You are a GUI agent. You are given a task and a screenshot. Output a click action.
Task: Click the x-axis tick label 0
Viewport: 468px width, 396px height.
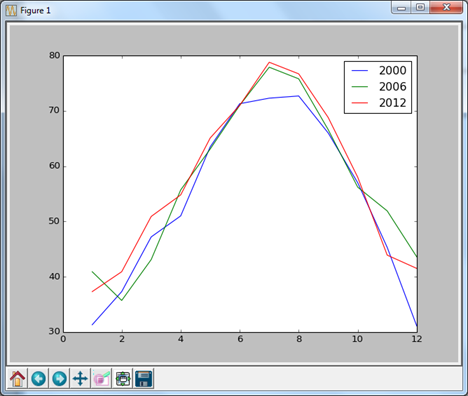(63, 339)
